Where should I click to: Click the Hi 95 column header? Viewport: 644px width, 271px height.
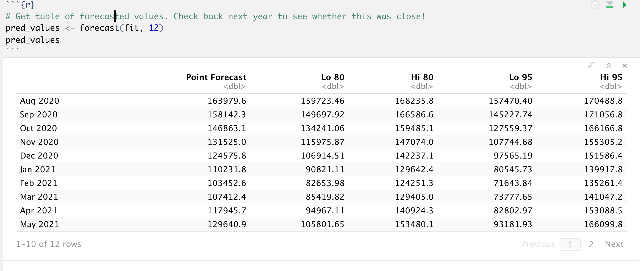(x=611, y=77)
